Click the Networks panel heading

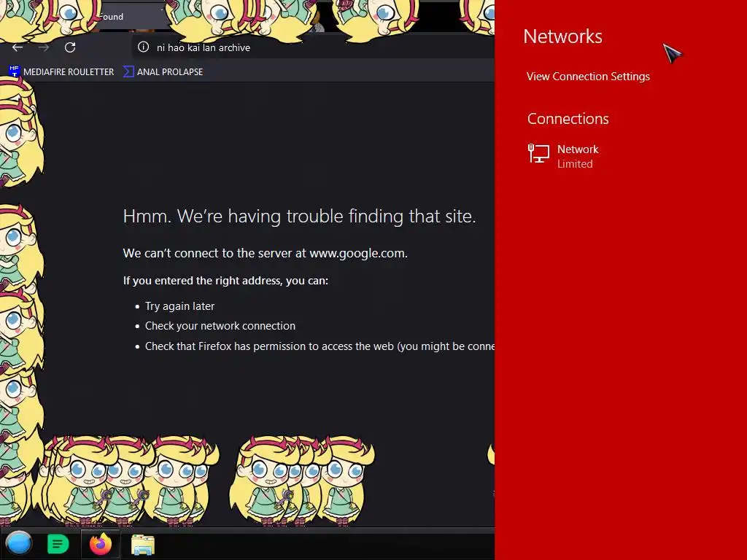pyautogui.click(x=562, y=36)
